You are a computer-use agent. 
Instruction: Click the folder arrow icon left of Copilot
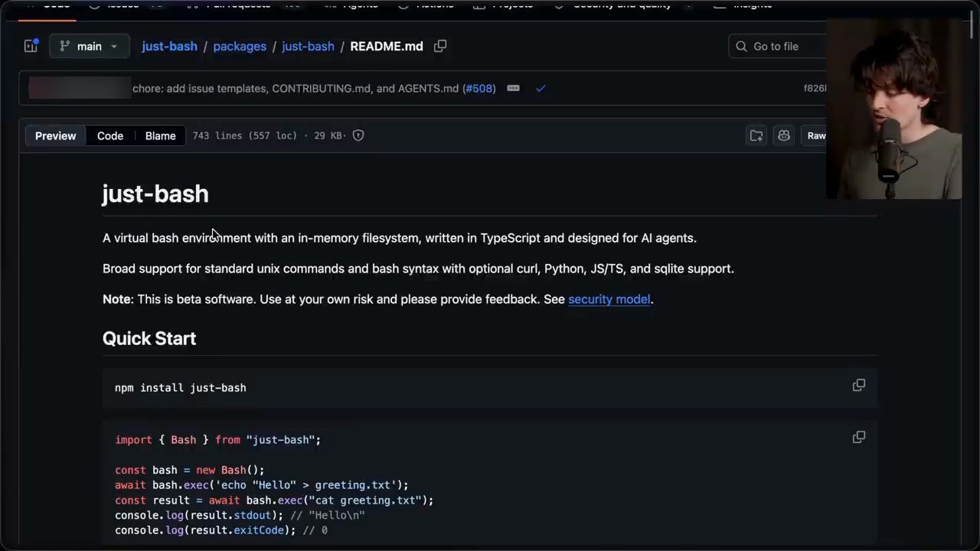756,135
